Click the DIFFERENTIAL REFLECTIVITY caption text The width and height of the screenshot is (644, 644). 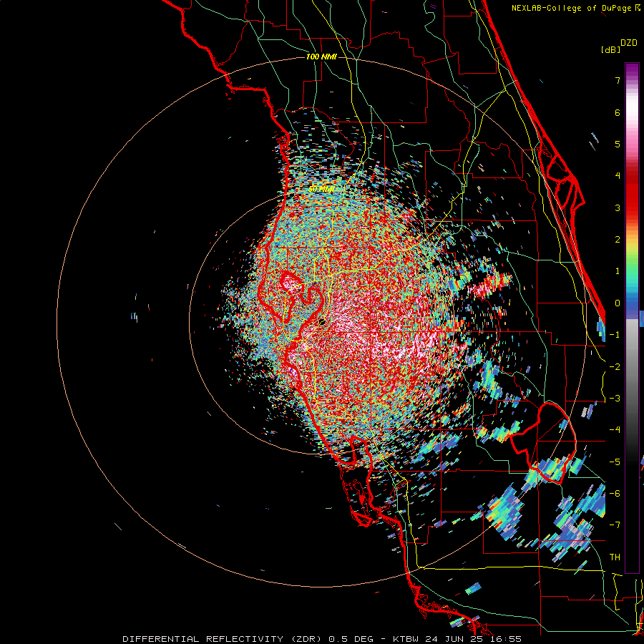(203, 639)
